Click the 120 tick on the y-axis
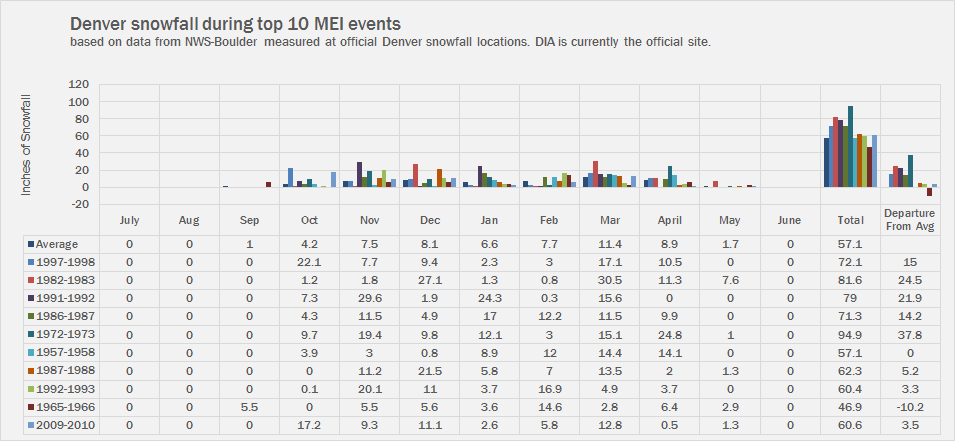Image resolution: width=955 pixels, height=442 pixels. (80, 85)
